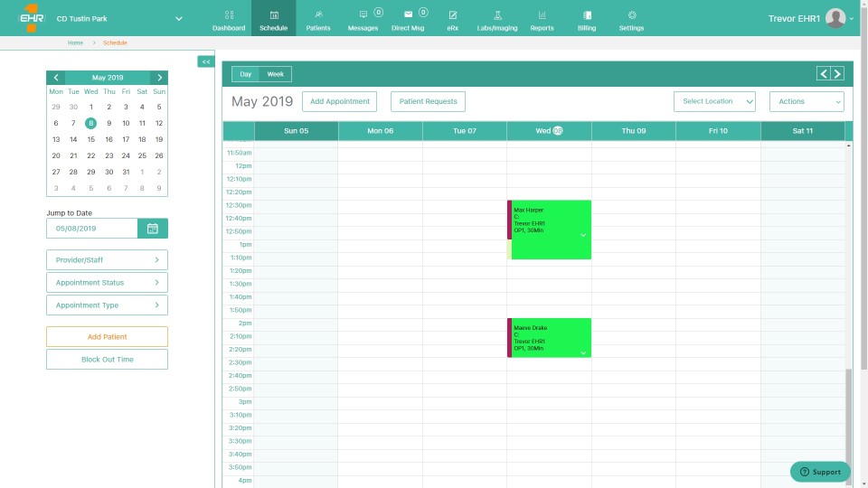Click the Mon 06 column header
Image resolution: width=868 pixels, height=488 pixels.
(381, 131)
